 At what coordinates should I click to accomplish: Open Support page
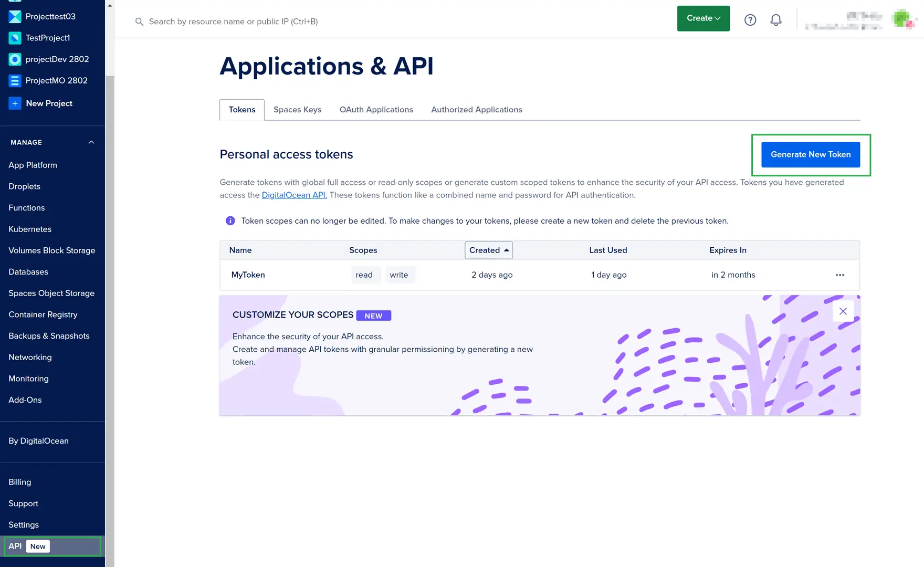point(23,503)
